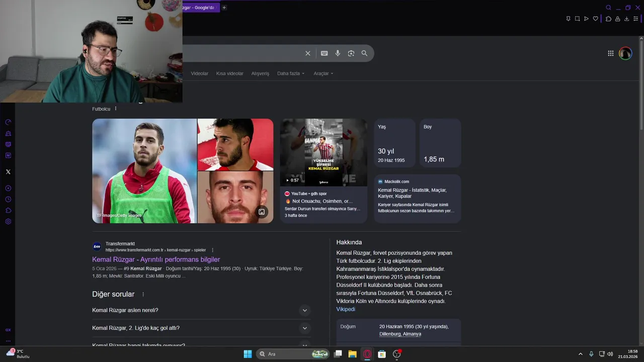Open GX Control in Opera sidebar

(x=8, y=122)
